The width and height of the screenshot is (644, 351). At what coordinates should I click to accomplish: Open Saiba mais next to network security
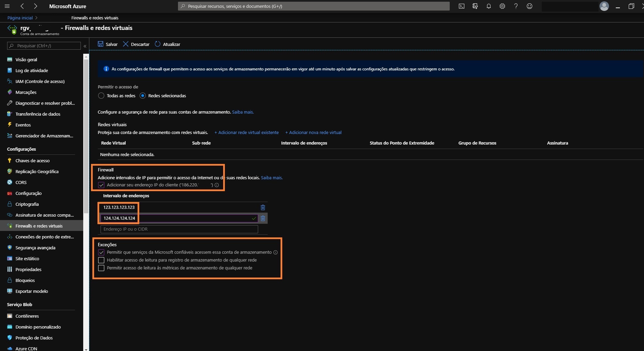click(243, 112)
